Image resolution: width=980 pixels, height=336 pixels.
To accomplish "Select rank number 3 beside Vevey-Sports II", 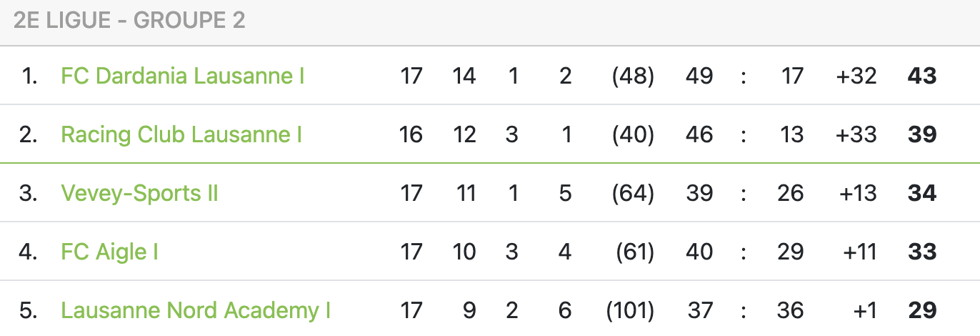I will (29, 193).
